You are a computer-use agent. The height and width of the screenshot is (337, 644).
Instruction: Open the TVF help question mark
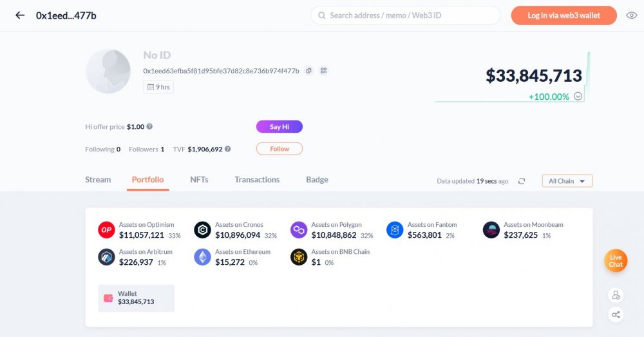pyautogui.click(x=227, y=149)
